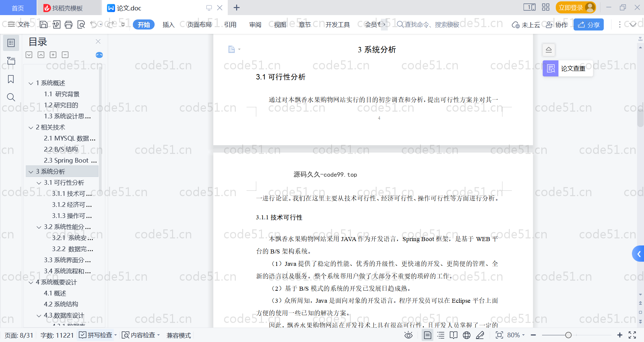The height and width of the screenshot is (342, 644).
Task: Open window layout split icon
Action: point(529,7)
